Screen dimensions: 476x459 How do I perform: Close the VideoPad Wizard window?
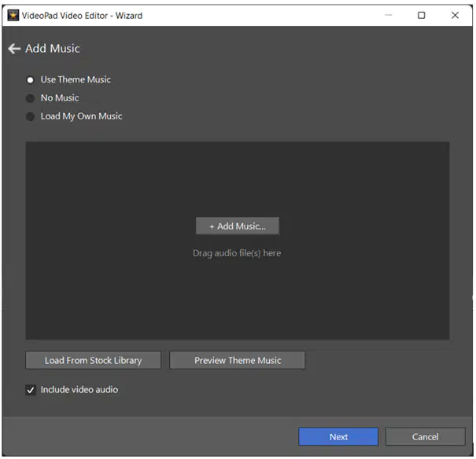pyautogui.click(x=455, y=15)
